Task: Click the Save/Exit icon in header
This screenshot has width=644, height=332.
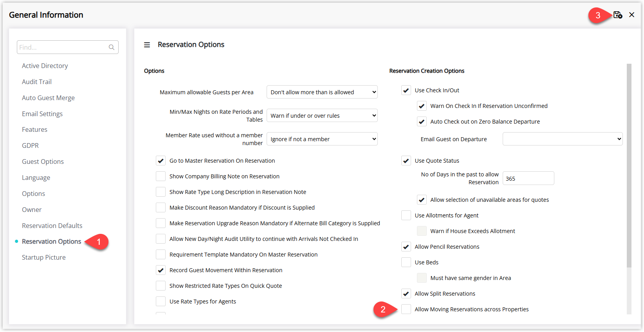Action: [618, 15]
